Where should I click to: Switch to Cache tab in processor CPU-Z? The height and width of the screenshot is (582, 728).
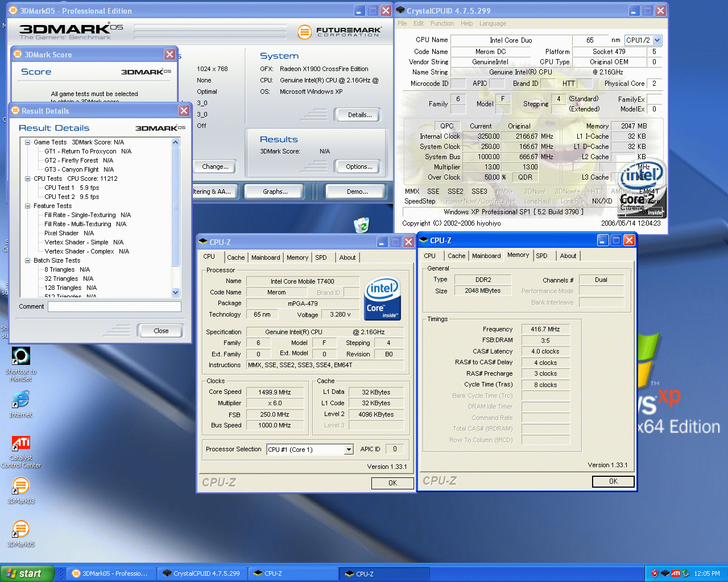click(x=236, y=257)
